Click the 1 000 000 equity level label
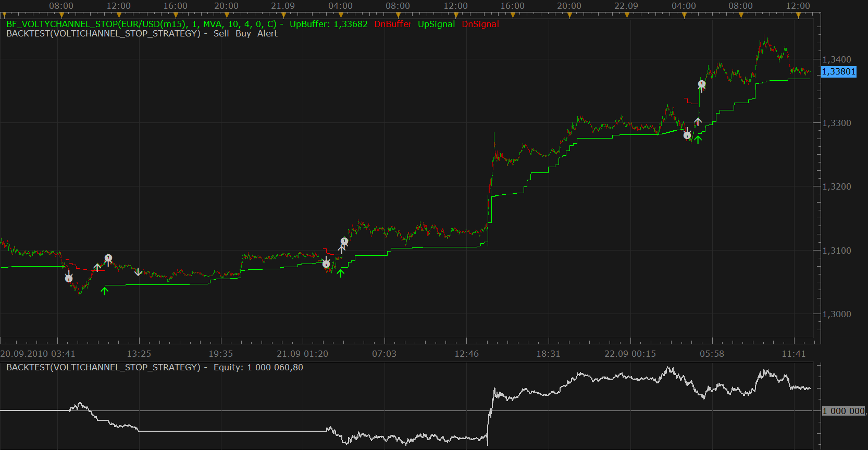 [x=844, y=411]
